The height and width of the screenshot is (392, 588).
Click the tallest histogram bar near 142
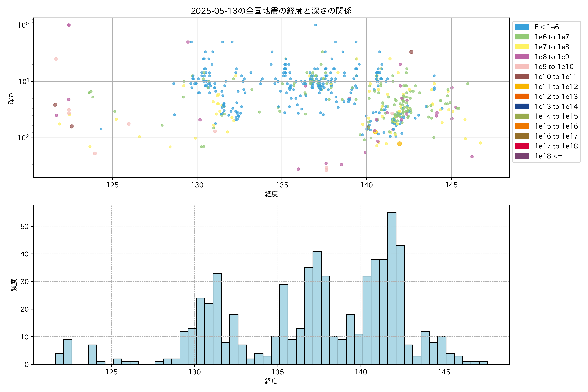pos(392,287)
